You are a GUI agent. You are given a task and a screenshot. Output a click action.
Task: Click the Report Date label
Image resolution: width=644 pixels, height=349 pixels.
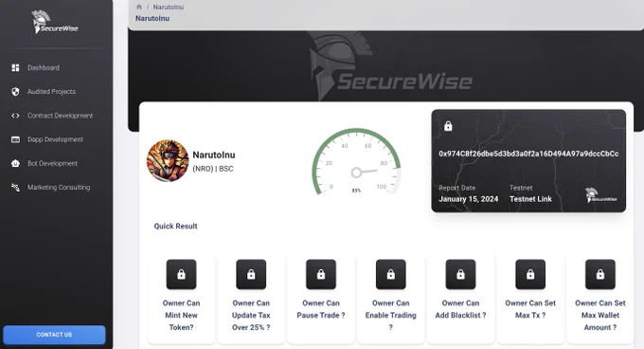[457, 188]
